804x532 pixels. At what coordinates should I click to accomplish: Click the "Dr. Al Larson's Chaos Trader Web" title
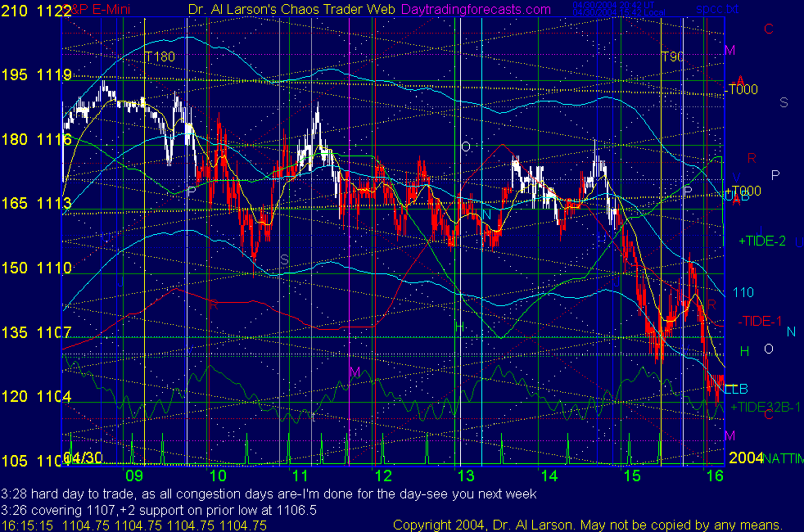click(291, 9)
